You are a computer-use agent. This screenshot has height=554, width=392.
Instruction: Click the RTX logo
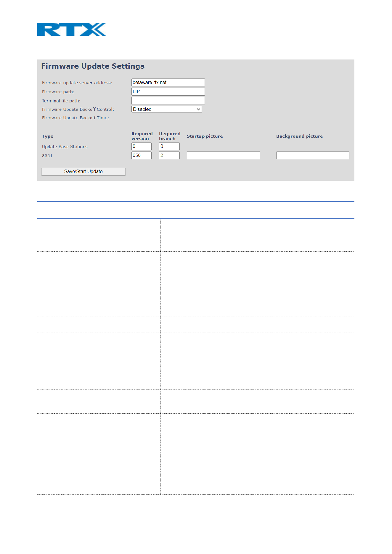pos(71,29)
